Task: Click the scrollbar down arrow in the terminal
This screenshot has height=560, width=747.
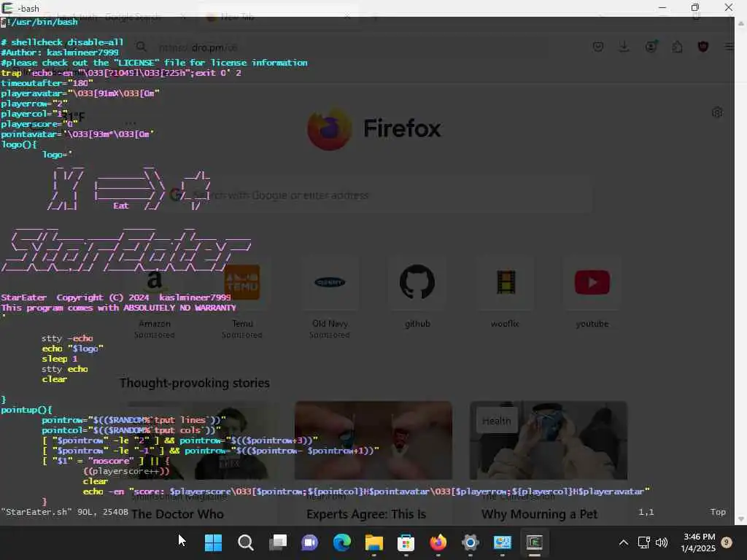Action: coord(741,519)
